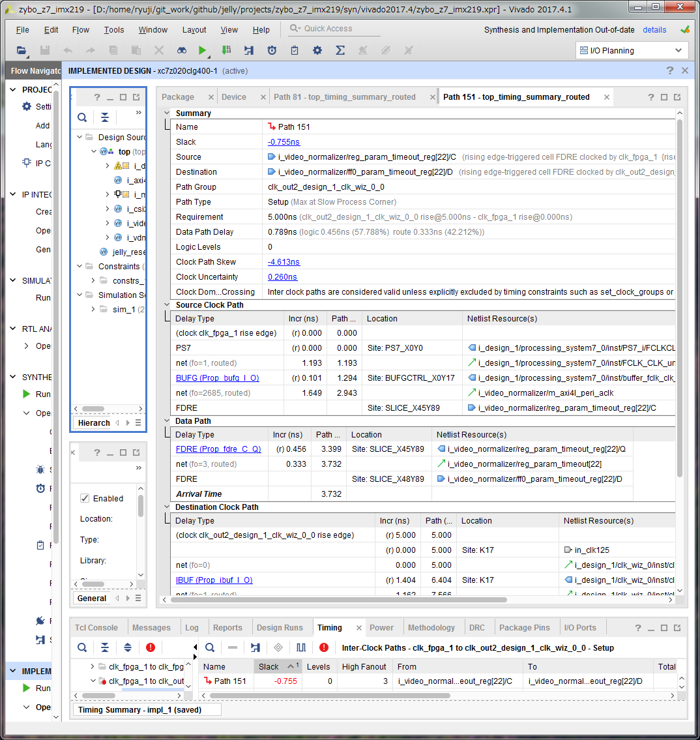Image resolution: width=700 pixels, height=740 pixels.
Task: Click the waveform icon in Timing paths toolbar
Action: (x=301, y=647)
